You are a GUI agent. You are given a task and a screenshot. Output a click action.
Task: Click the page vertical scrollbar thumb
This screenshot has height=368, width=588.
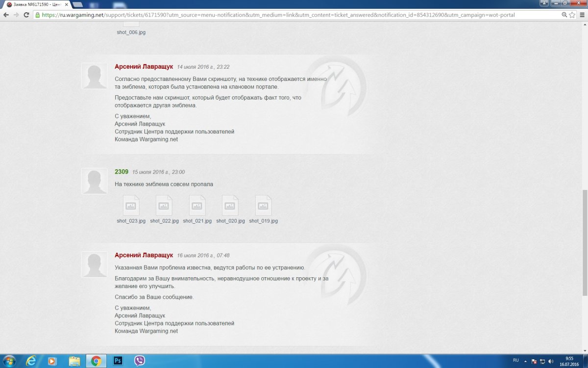click(585, 243)
